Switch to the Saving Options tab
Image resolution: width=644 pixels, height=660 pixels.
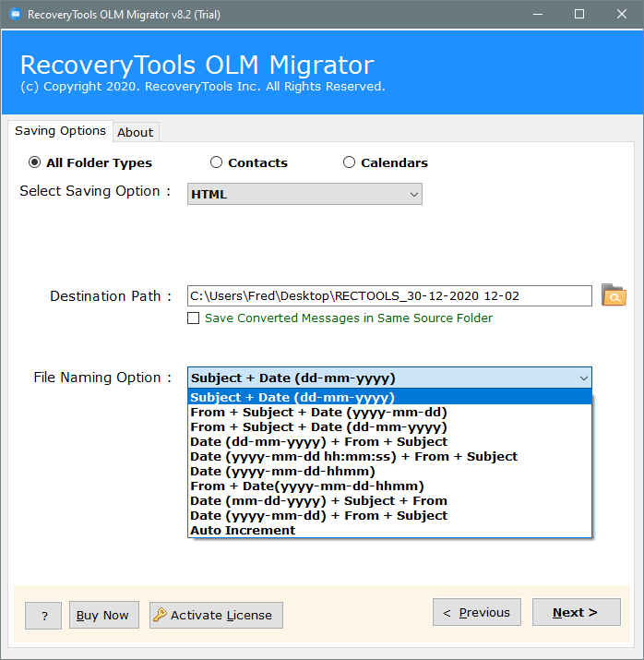60,131
